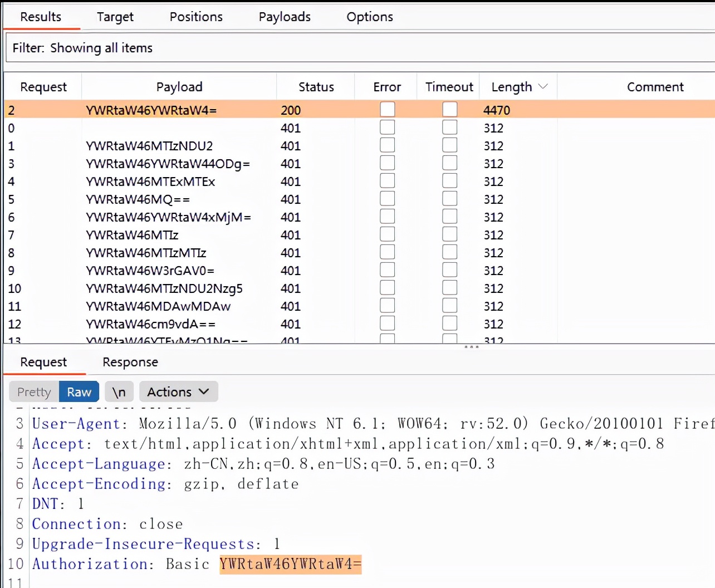Viewport: 715px width, 588px height.
Task: Tick the Error checkbox for request 2
Action: pyautogui.click(x=387, y=110)
